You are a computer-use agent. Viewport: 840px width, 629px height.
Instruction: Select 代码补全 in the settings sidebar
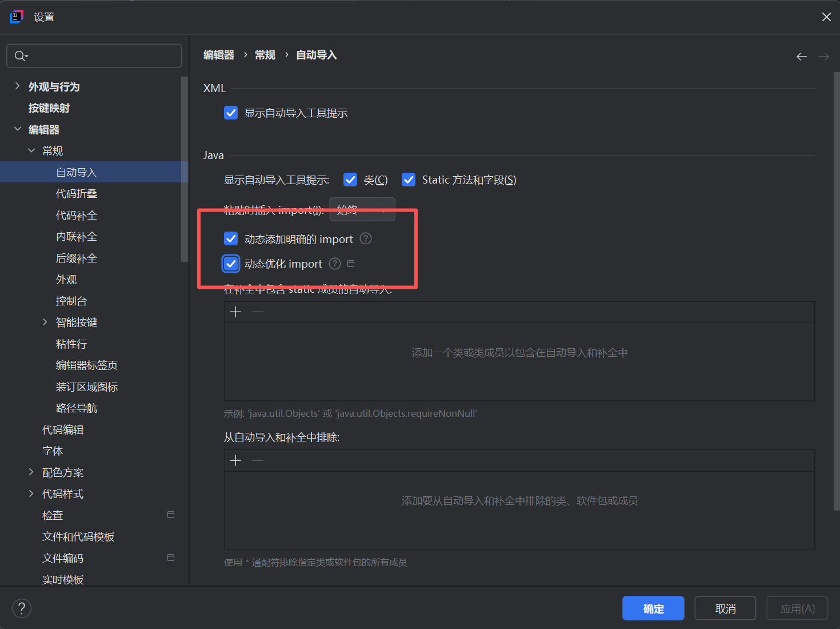[x=77, y=215]
